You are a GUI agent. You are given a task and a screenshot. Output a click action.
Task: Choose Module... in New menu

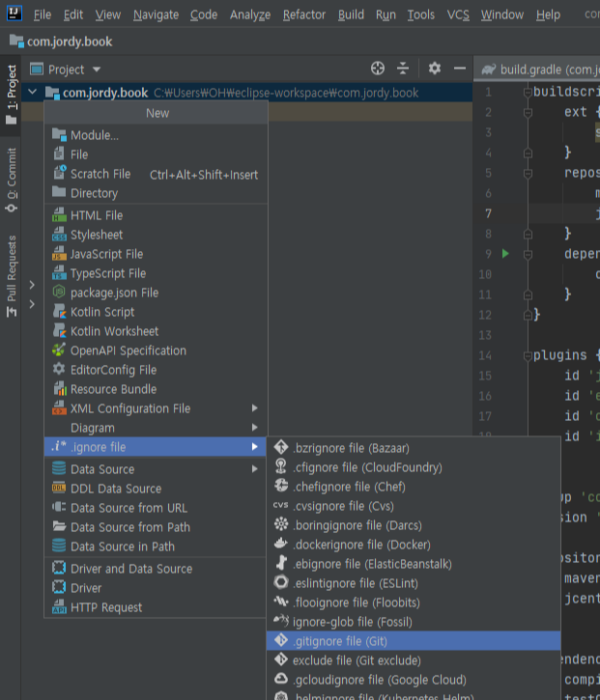pyautogui.click(x=156, y=135)
